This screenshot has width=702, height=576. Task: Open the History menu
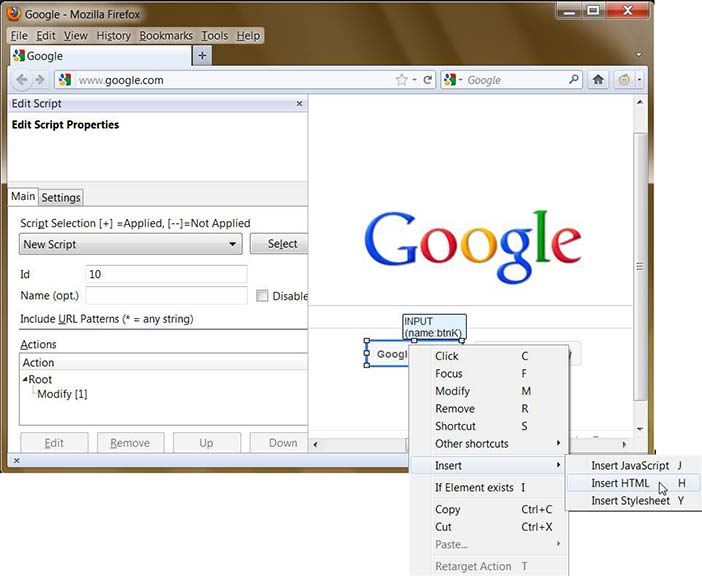click(113, 36)
